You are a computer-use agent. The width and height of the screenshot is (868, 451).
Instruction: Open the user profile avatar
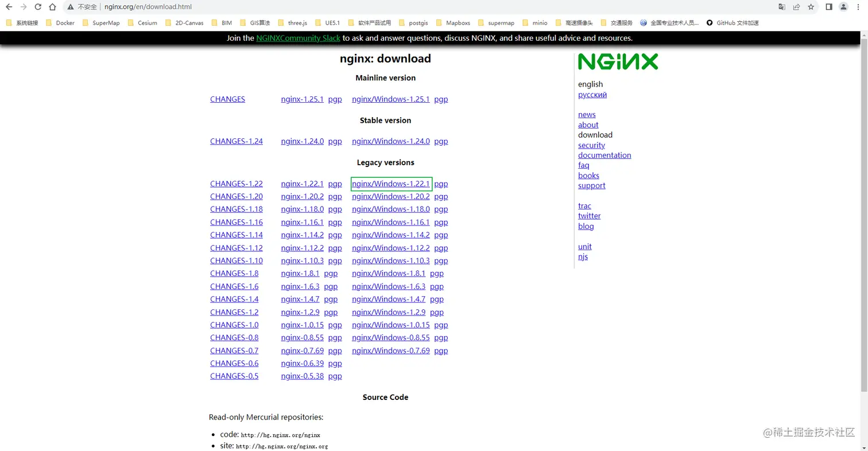coord(843,7)
